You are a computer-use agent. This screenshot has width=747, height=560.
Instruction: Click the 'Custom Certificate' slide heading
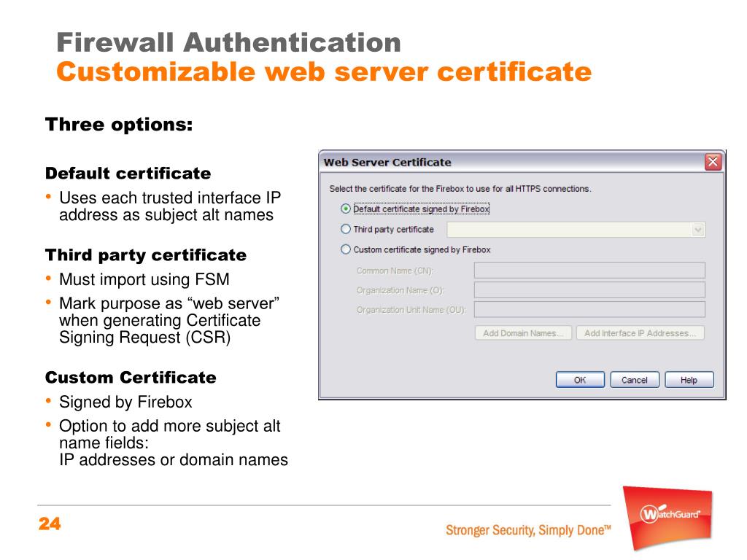tap(131, 378)
